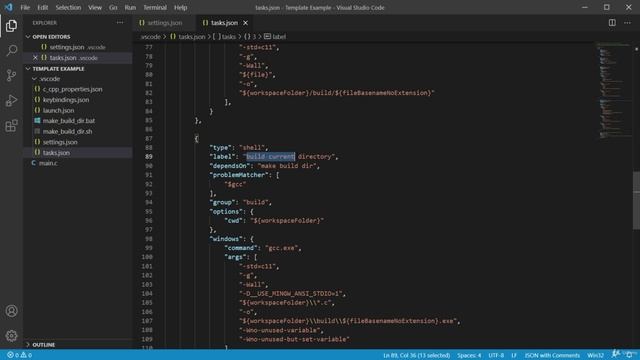Open the Edit menu
Image resolution: width=640 pixels, height=360 pixels.
tap(42, 7)
